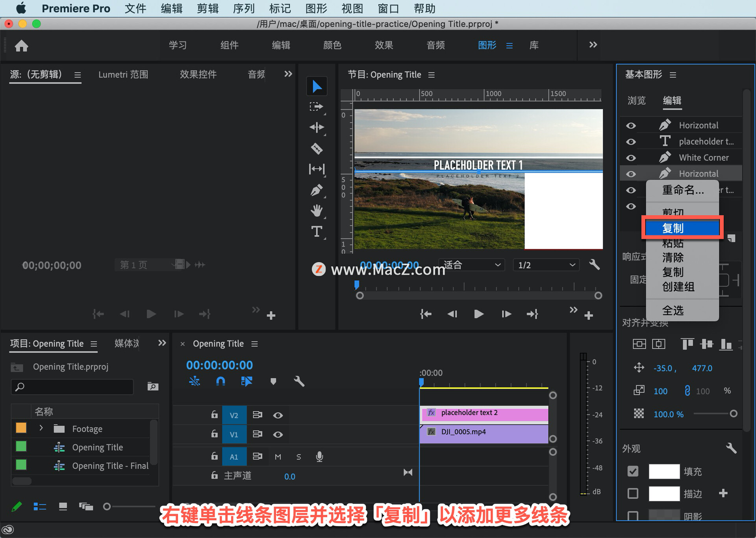This screenshot has width=756, height=538.
Task: Hide the White Corner layer
Action: point(631,158)
